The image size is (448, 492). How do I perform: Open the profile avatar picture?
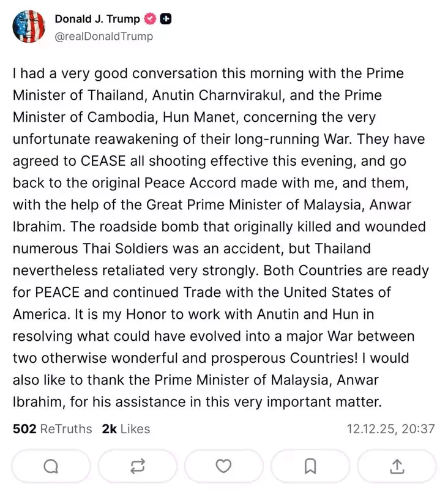28,26
